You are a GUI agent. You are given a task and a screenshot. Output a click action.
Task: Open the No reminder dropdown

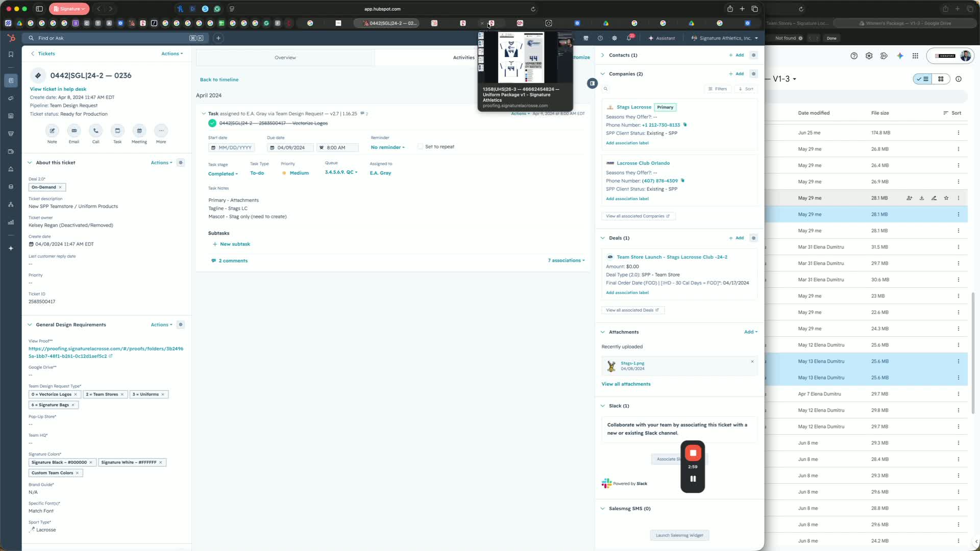pyautogui.click(x=388, y=147)
